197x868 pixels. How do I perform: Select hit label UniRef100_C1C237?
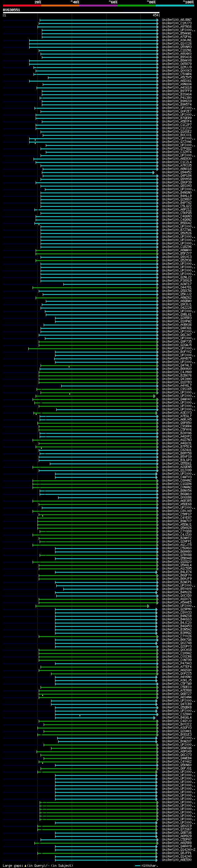click(177, 128)
